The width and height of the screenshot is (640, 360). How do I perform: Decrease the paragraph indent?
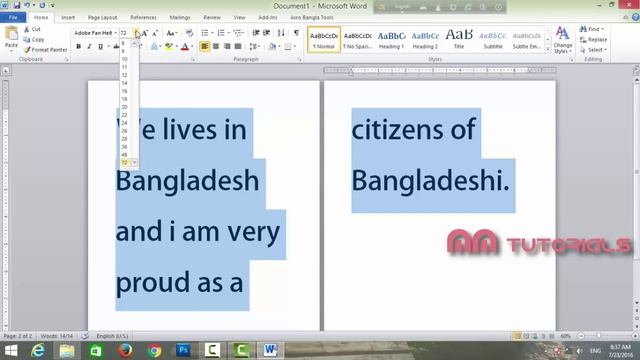(x=256, y=33)
